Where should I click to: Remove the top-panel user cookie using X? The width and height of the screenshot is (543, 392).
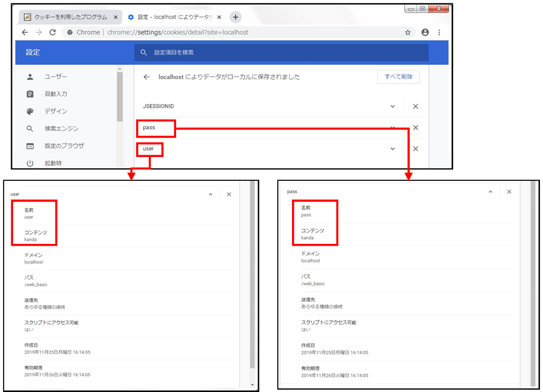click(x=416, y=149)
